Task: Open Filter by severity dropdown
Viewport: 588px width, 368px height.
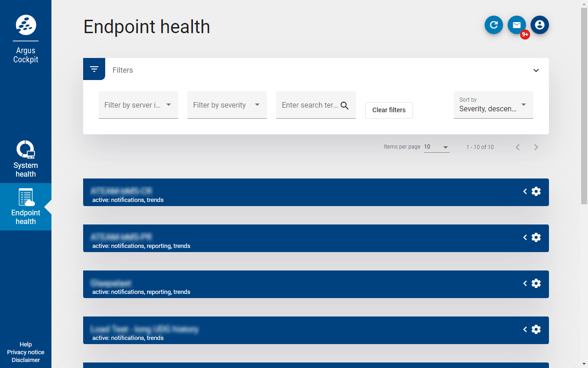Action: click(x=227, y=105)
